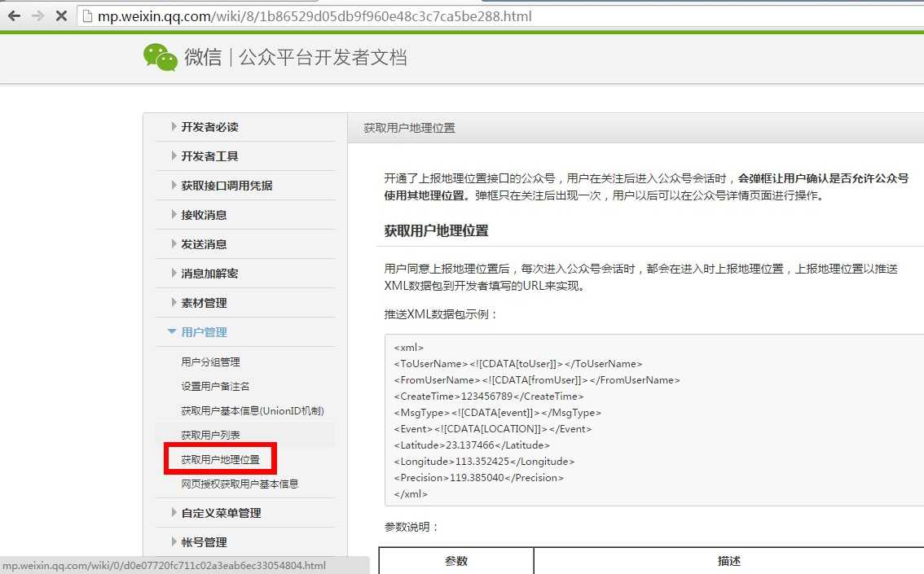The width and height of the screenshot is (924, 574).
Task: Expand the 开发者工具 arrow
Action: (x=174, y=156)
